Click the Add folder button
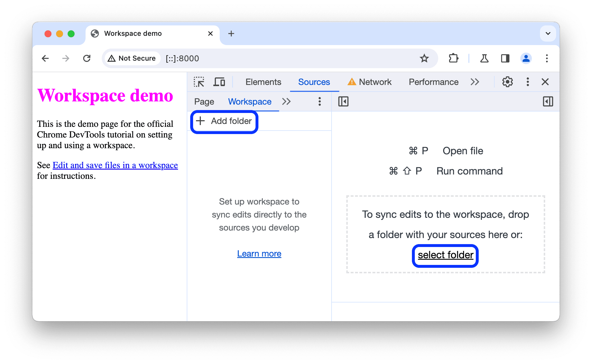The width and height of the screenshot is (592, 364). click(224, 121)
